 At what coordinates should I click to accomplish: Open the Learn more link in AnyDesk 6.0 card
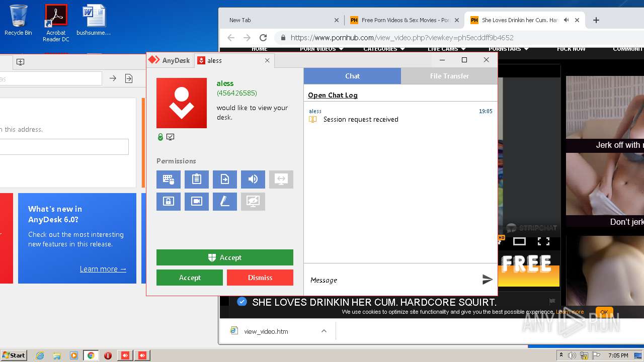tap(103, 269)
